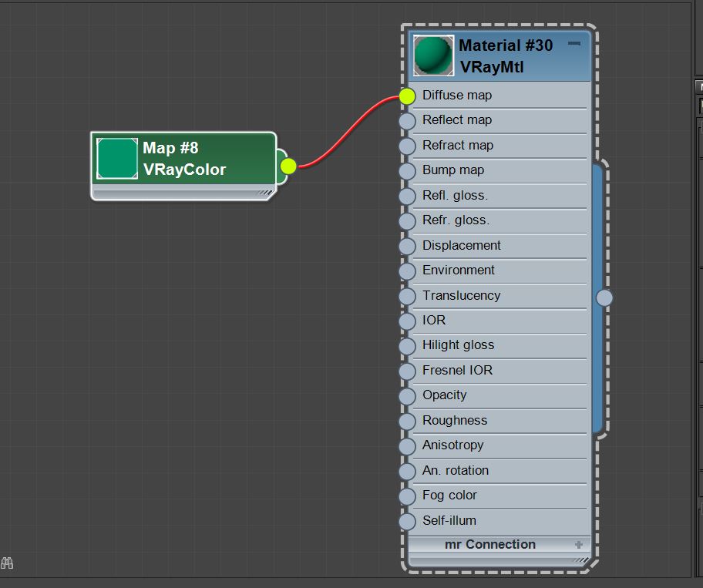
Task: Click the green VRayColor swatch preview
Action: pyautogui.click(x=117, y=159)
